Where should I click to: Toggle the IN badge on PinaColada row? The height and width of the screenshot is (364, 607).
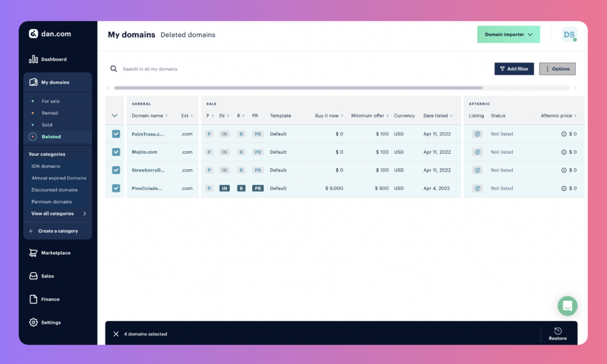click(224, 188)
